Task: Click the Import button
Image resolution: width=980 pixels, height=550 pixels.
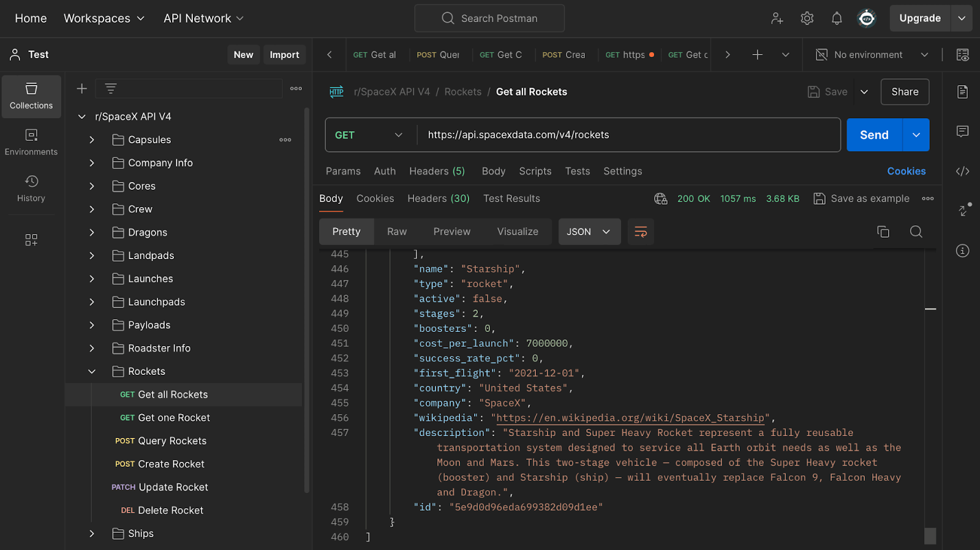Action: 284,55
